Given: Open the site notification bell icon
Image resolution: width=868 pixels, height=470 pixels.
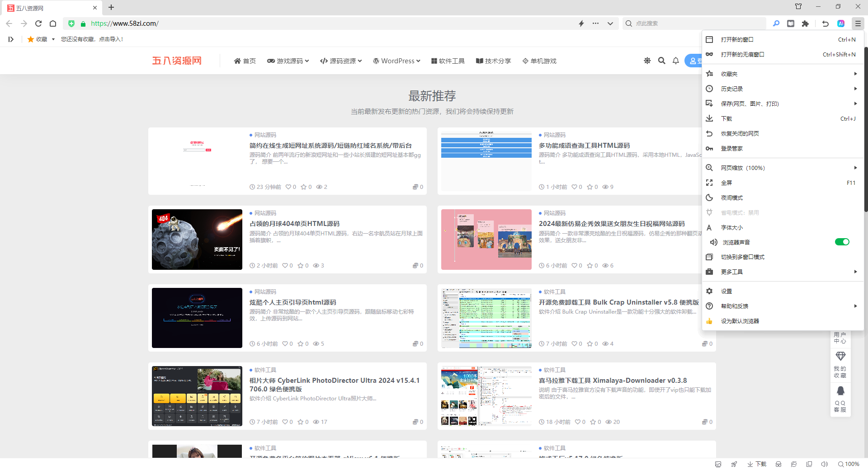Looking at the screenshot, I should [x=676, y=61].
